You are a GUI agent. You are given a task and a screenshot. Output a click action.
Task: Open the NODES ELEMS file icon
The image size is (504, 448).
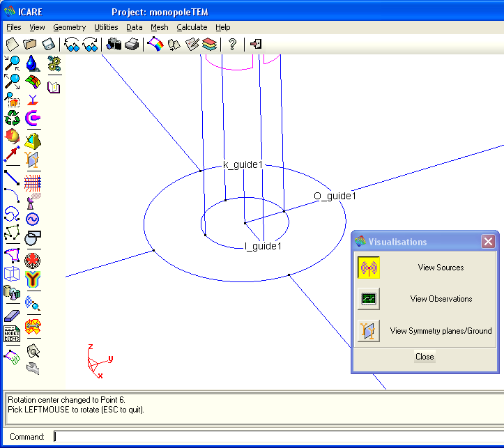12,334
